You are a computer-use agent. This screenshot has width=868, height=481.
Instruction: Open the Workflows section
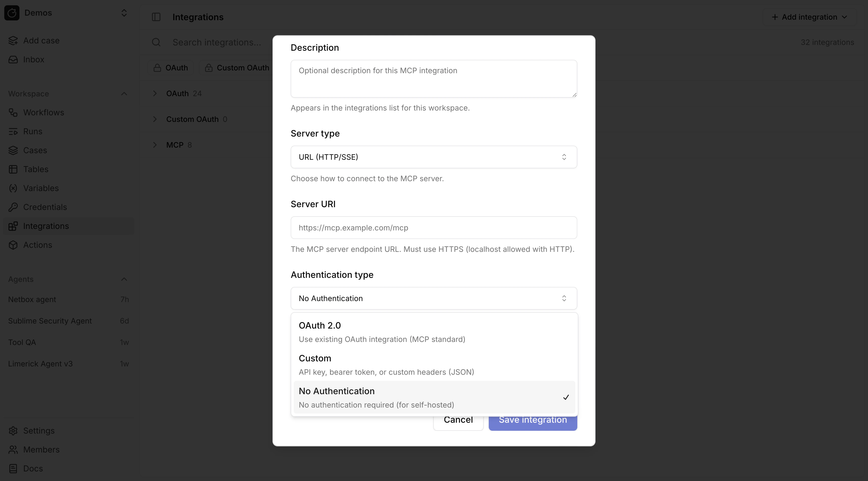(43, 112)
